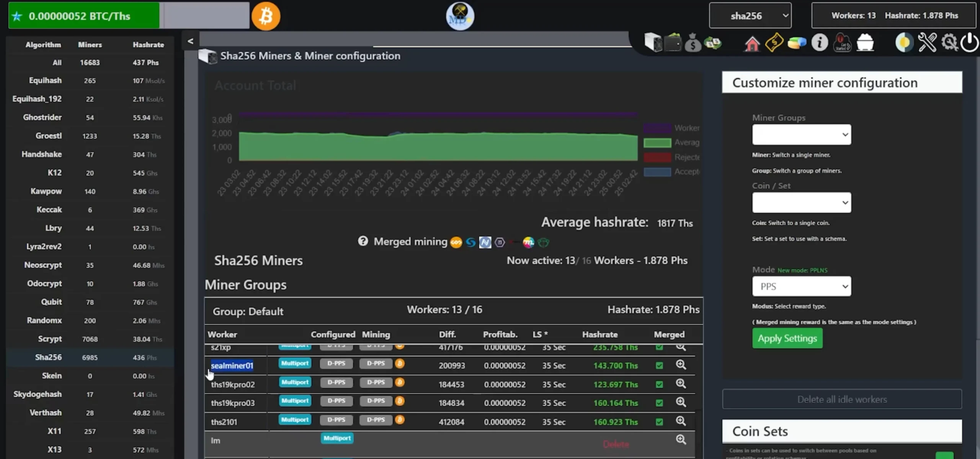Select Scrypt in the algorithm sidebar

[x=50, y=339]
